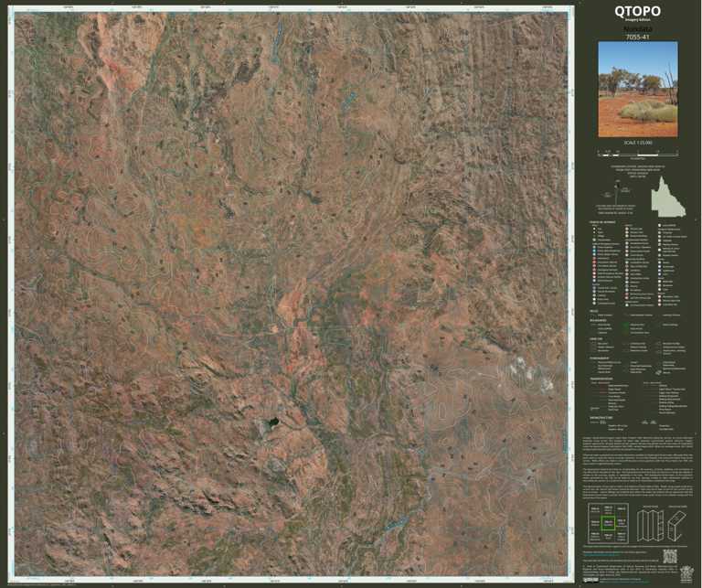The image size is (702, 588).
Task: Click the Cemetery symbol in the legend
Action: click(627, 271)
